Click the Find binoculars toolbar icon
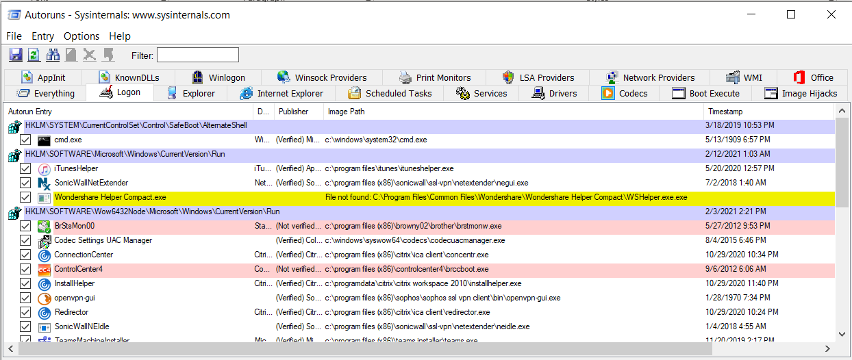 53,55
